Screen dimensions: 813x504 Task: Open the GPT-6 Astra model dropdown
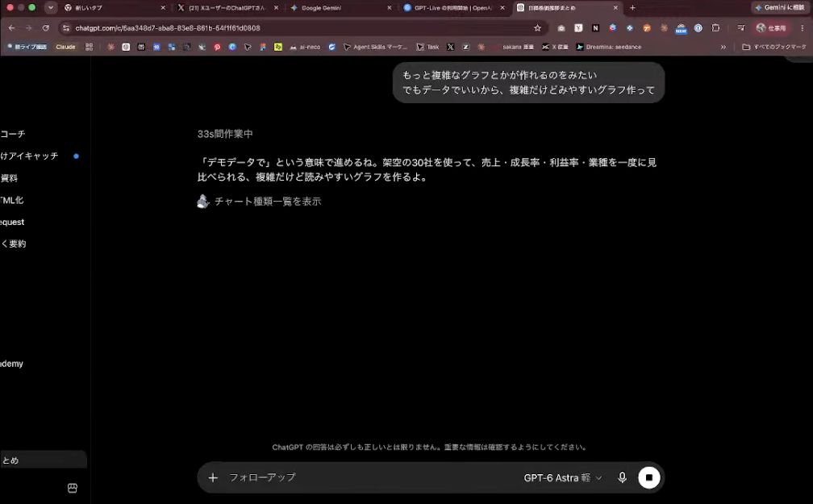point(563,477)
